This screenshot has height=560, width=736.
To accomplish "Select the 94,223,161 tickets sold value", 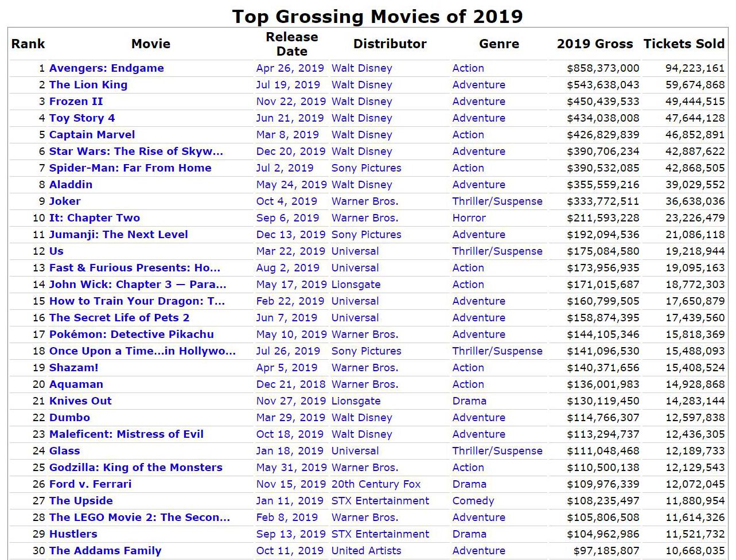I will (x=695, y=68).
